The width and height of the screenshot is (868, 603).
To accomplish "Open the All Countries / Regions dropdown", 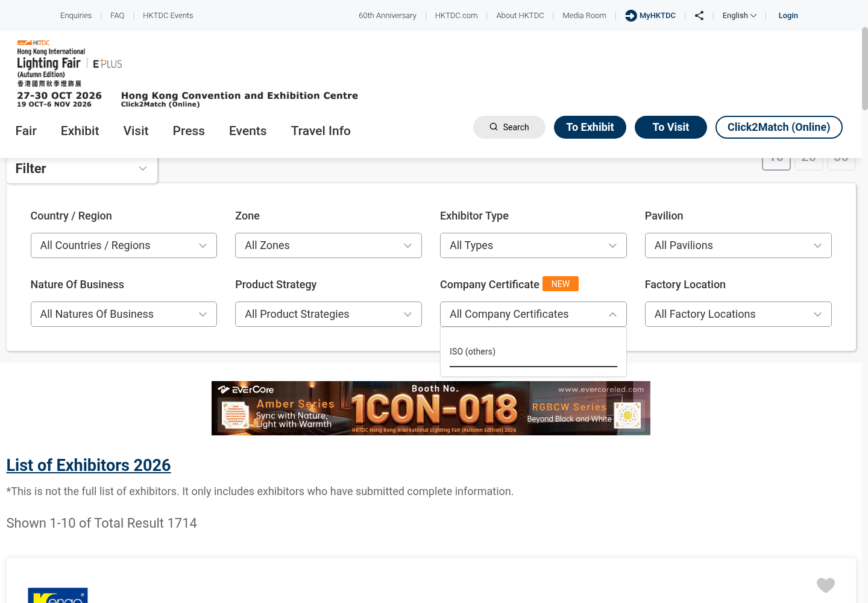I will 124,245.
